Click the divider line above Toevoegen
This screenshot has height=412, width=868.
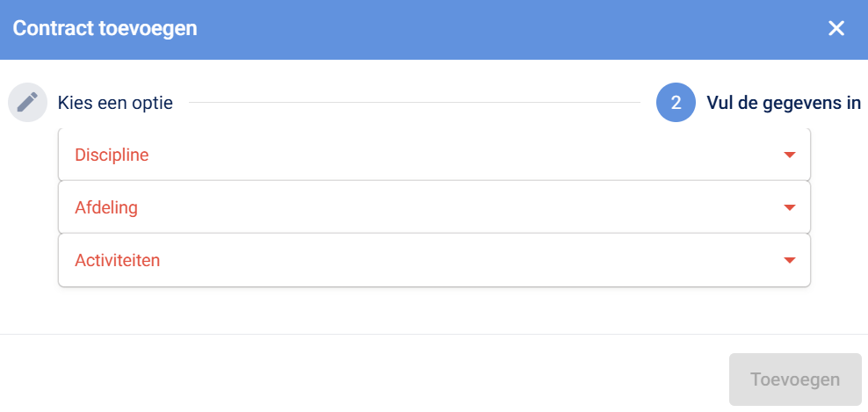(x=433, y=334)
